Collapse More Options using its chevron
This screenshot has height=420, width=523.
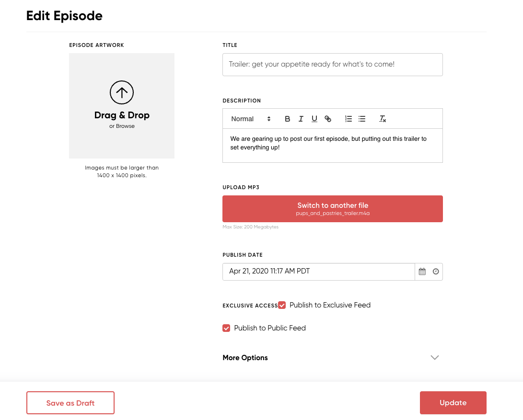pyautogui.click(x=434, y=357)
